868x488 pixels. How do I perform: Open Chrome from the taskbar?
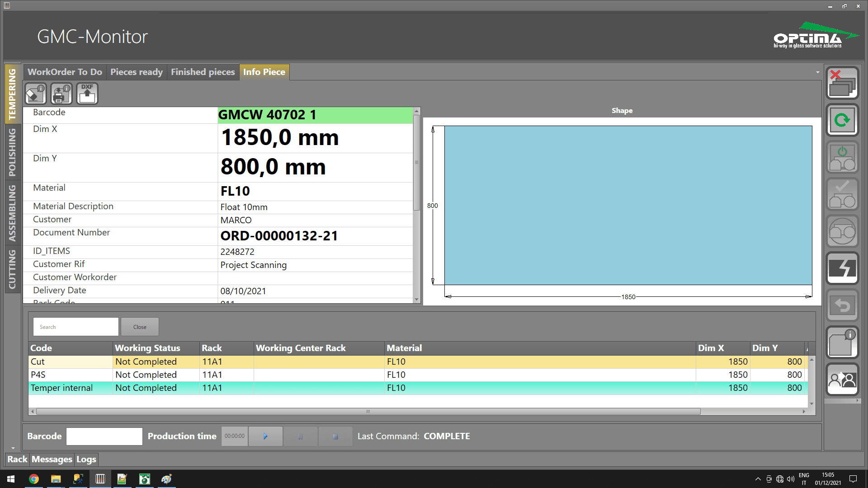(34, 479)
